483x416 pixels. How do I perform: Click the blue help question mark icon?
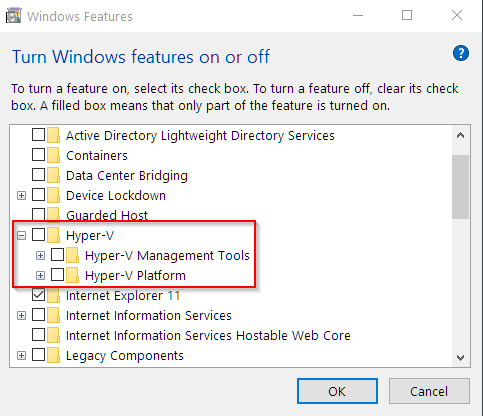(461, 53)
